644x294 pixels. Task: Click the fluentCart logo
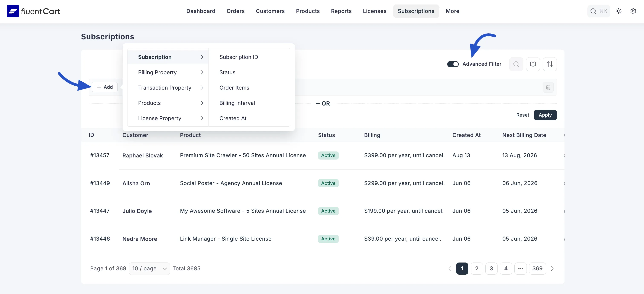(33, 11)
